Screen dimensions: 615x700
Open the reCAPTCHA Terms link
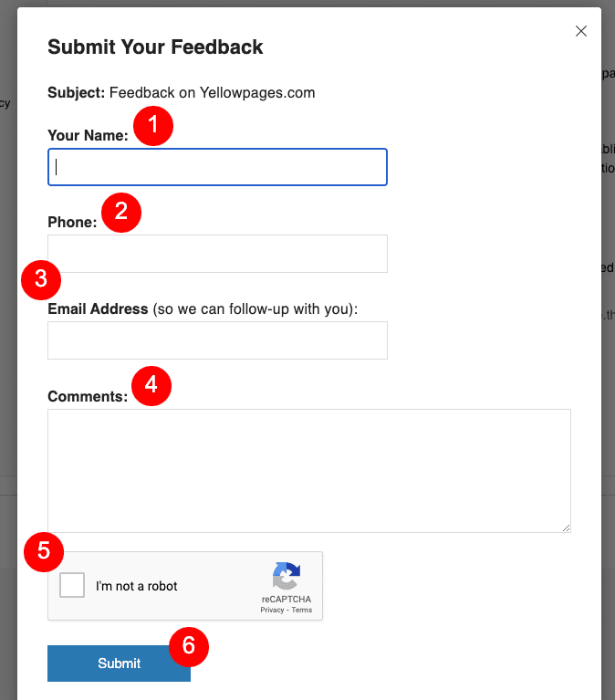pyautogui.click(x=302, y=610)
